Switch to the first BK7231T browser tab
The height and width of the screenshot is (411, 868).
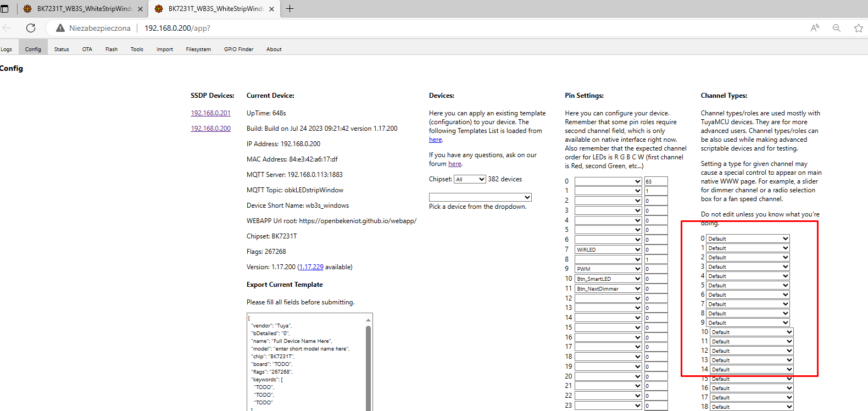pos(82,9)
